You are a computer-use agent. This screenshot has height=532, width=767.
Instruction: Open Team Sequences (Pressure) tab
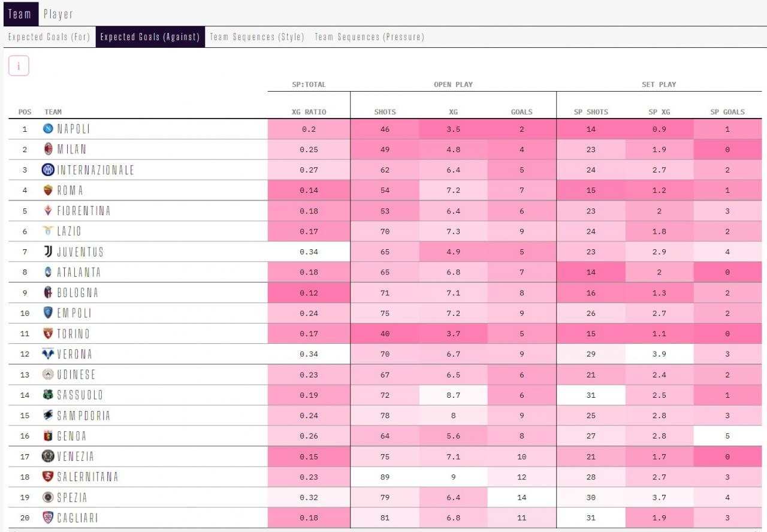point(369,37)
